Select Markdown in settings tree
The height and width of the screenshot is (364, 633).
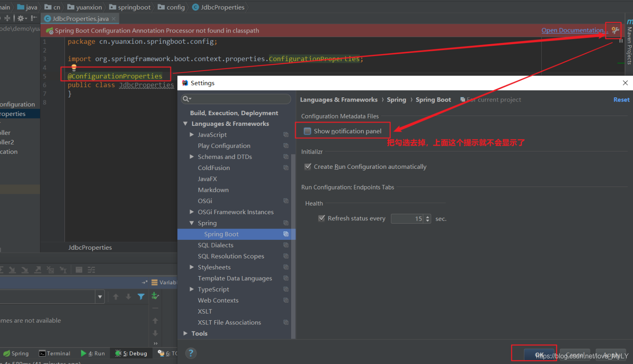pyautogui.click(x=213, y=190)
